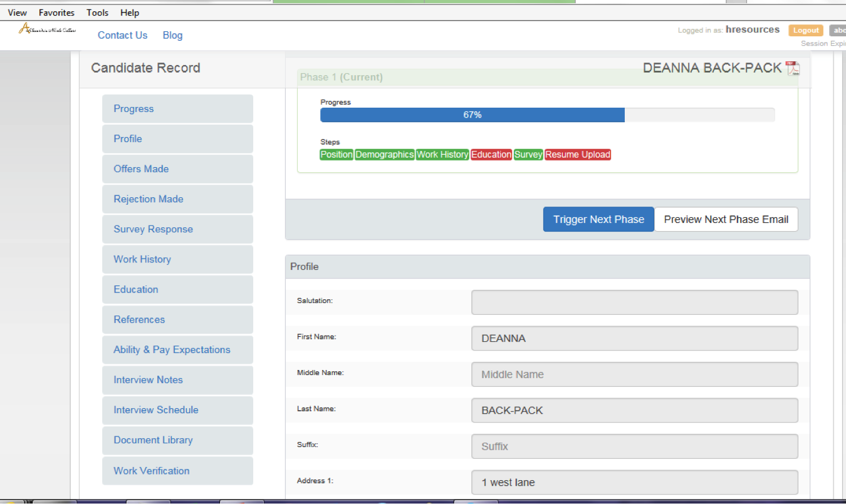
Task: Select the Demographics step badge
Action: coord(384,154)
